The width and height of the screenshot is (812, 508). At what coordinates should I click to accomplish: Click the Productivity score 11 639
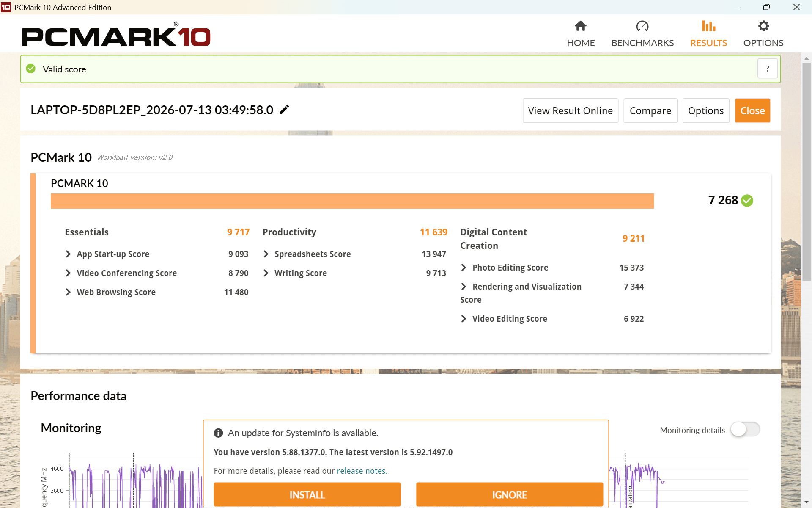tap(433, 232)
